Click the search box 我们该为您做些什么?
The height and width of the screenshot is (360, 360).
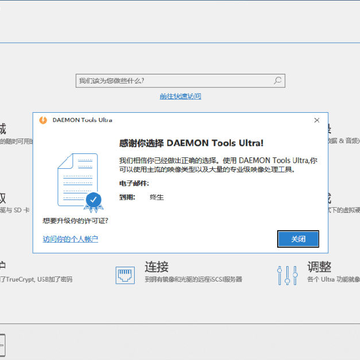coord(180,81)
